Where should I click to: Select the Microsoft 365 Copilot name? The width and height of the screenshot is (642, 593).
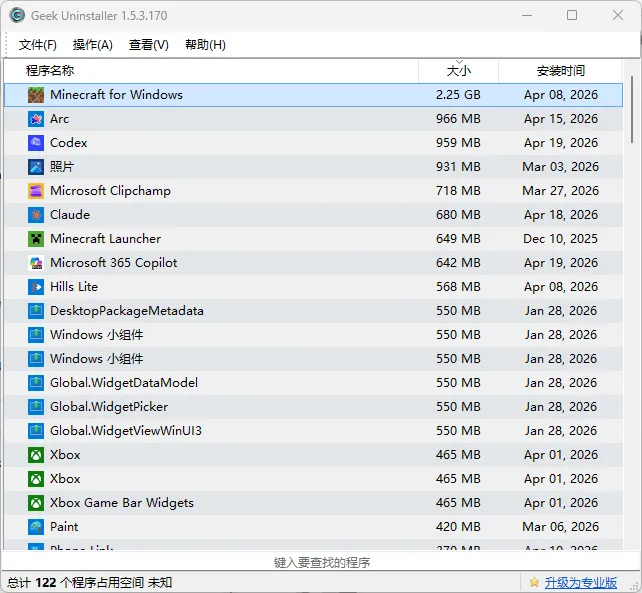coord(113,263)
